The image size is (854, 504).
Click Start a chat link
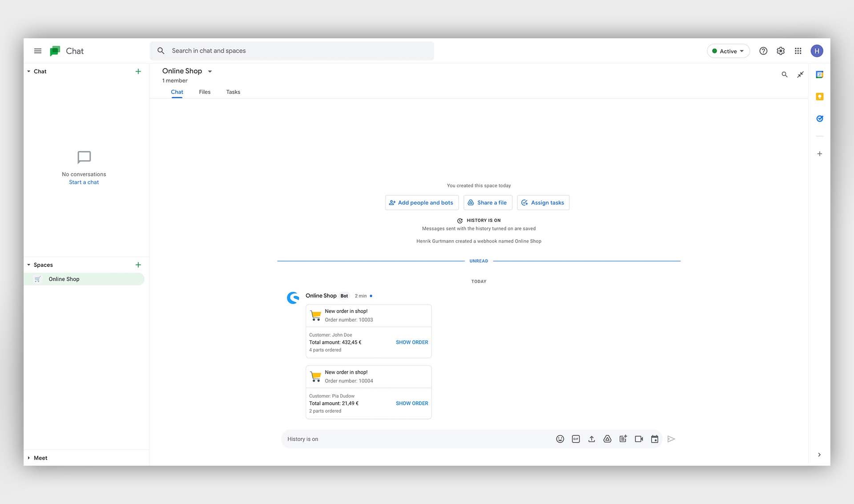(84, 182)
